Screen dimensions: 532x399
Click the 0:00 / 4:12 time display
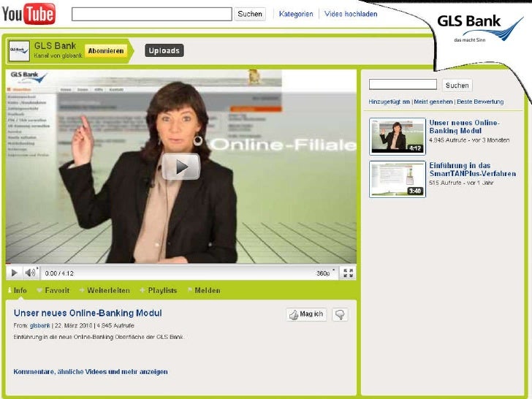(x=59, y=273)
